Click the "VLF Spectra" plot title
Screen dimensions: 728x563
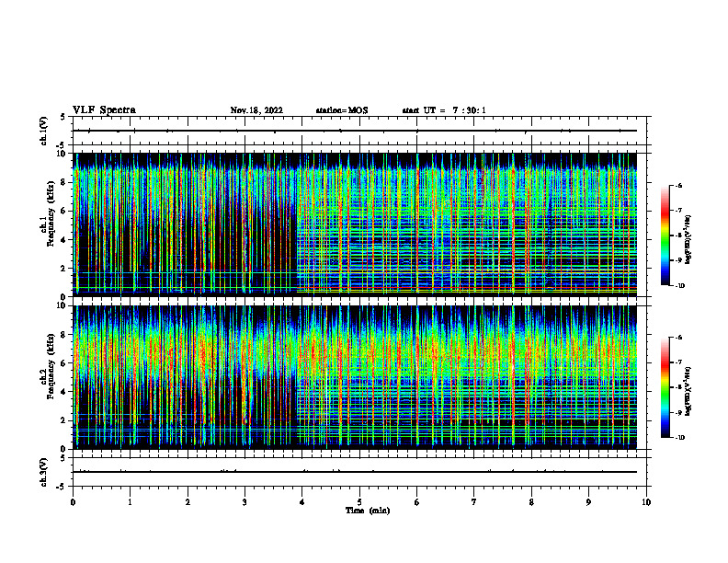tap(104, 110)
